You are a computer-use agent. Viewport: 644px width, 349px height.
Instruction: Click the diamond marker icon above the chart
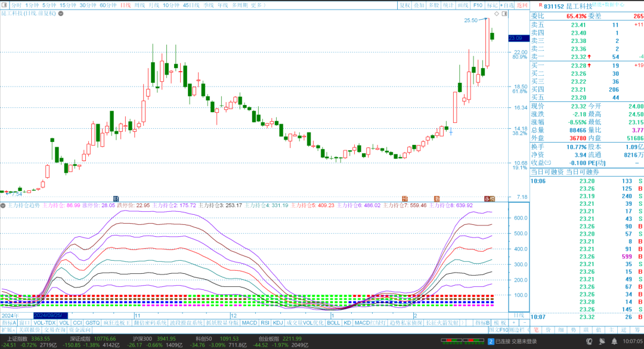click(x=497, y=14)
